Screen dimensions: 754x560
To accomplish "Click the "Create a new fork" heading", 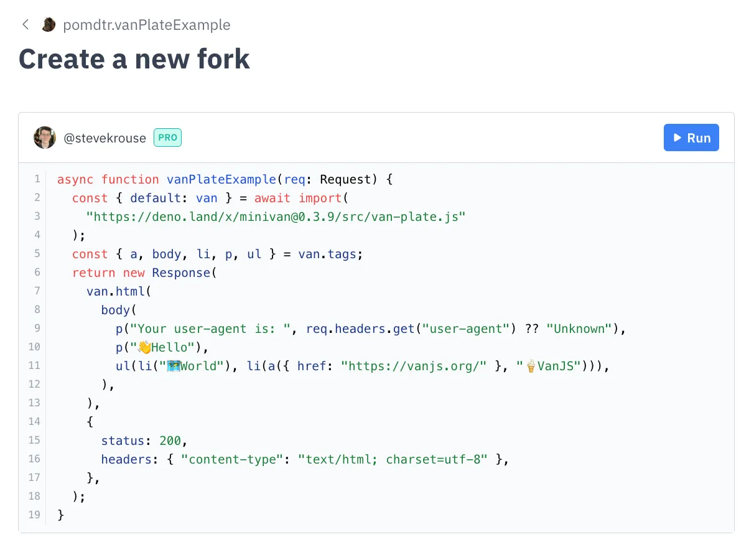I will tap(134, 58).
